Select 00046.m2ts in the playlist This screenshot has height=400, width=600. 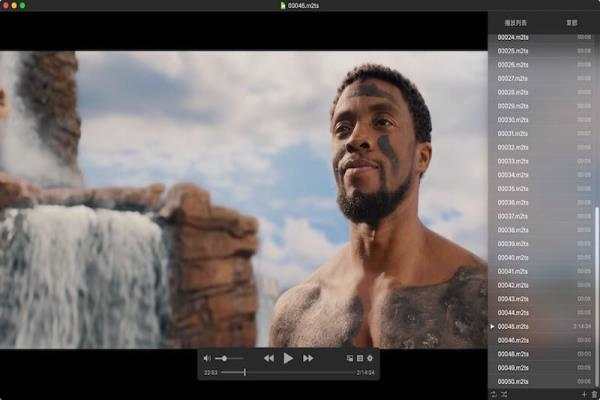pos(541,340)
